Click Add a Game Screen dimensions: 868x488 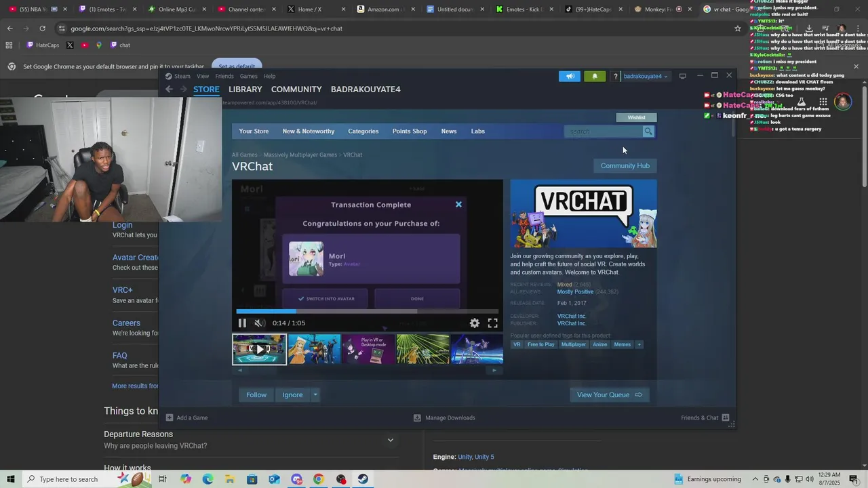tap(187, 418)
